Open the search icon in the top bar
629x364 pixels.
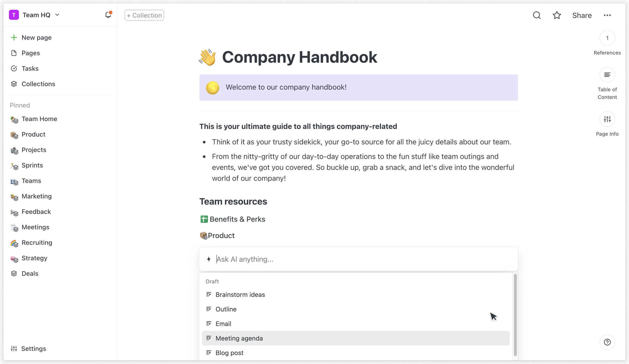tap(537, 15)
